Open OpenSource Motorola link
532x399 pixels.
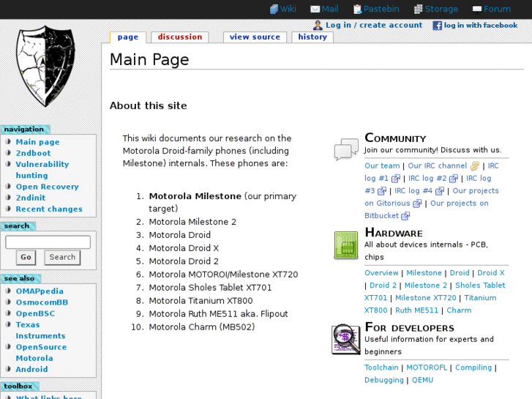(41, 353)
